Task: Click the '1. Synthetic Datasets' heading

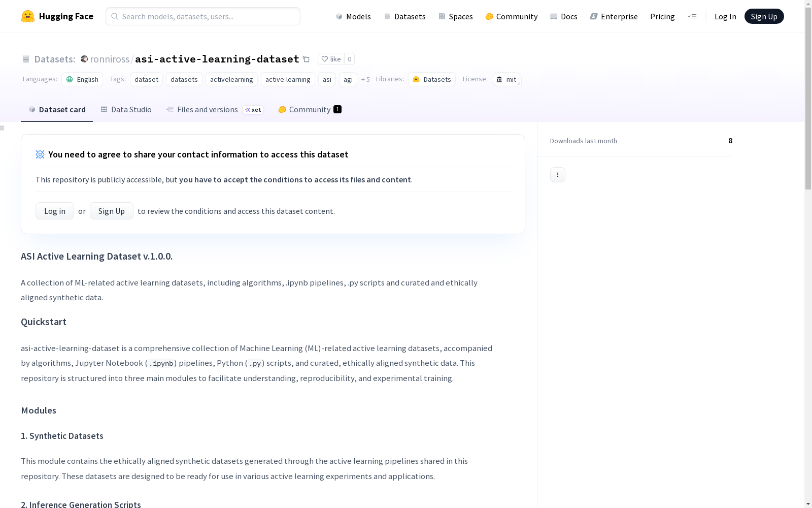Action: (x=62, y=436)
